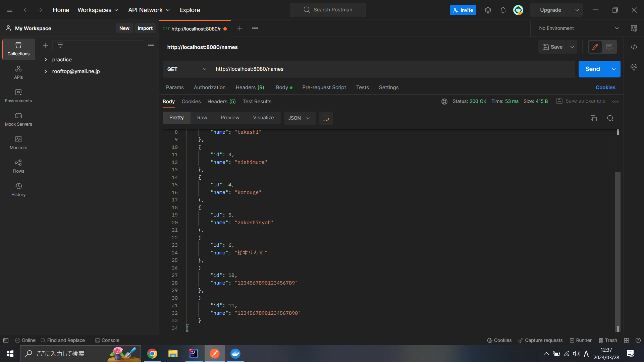Open the No Environment selector

tap(579, 28)
